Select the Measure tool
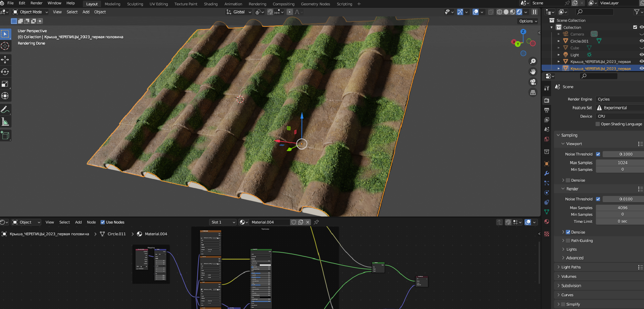644x309 pixels. (x=5, y=122)
